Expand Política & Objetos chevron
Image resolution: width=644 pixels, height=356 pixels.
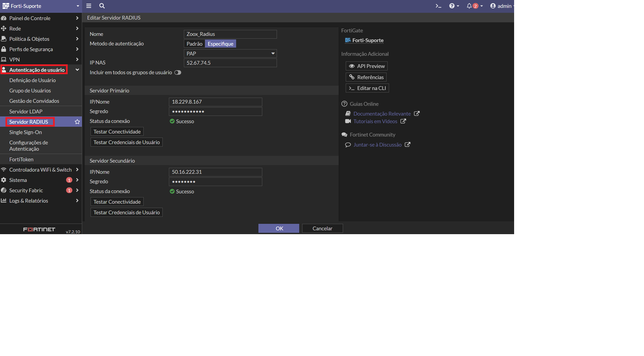click(77, 39)
